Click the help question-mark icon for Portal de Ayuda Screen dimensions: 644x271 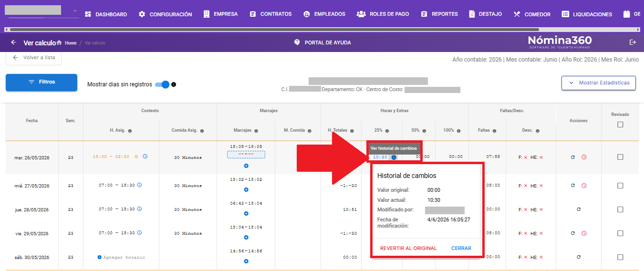tap(297, 42)
